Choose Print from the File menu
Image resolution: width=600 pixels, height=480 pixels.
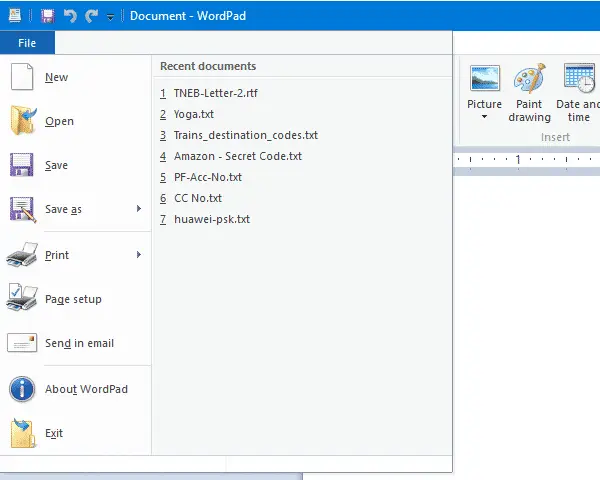pyautogui.click(x=73, y=255)
